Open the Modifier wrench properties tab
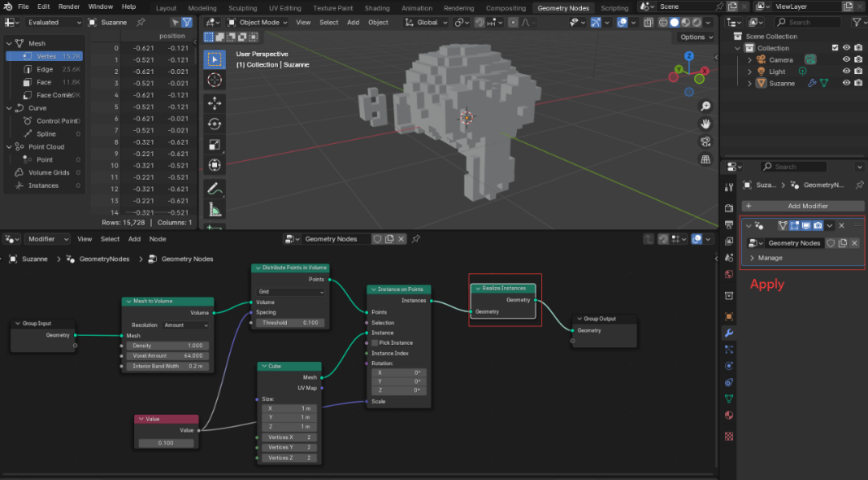The image size is (868, 480). [x=729, y=333]
